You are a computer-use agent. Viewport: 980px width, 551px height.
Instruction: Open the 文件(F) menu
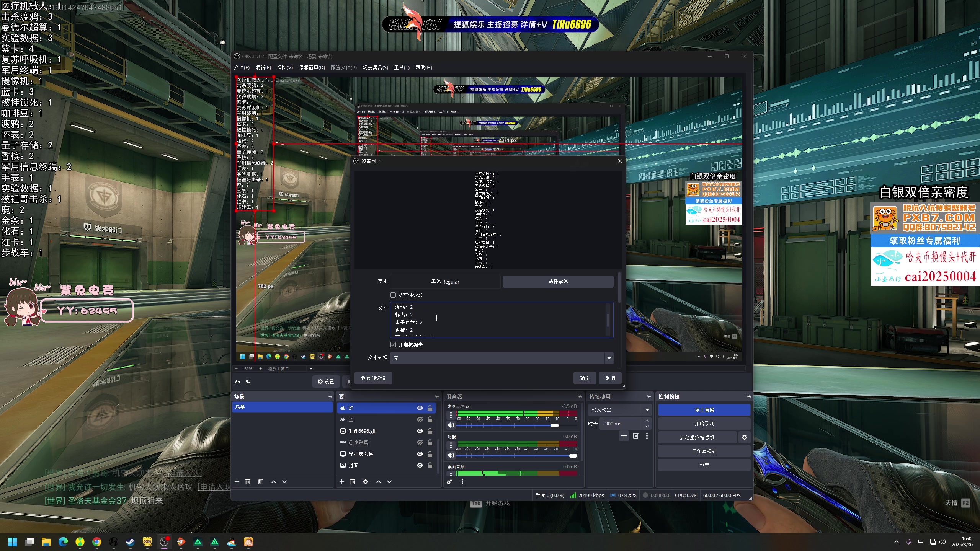[242, 67]
